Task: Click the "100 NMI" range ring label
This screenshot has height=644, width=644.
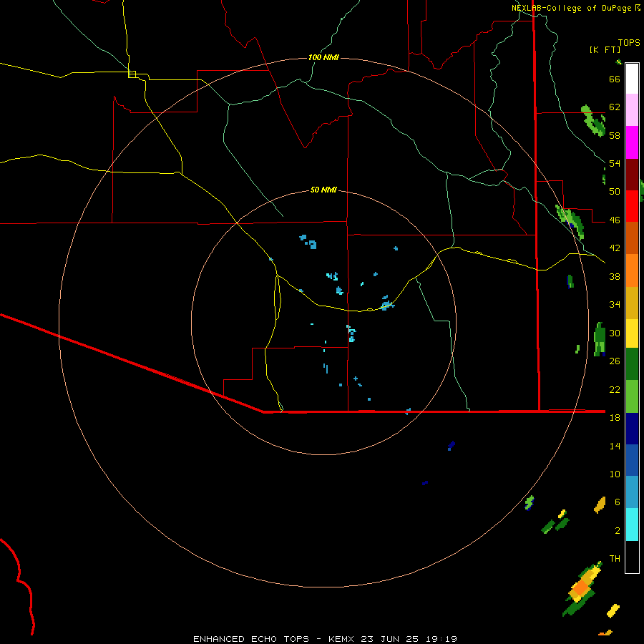Action: (323, 57)
